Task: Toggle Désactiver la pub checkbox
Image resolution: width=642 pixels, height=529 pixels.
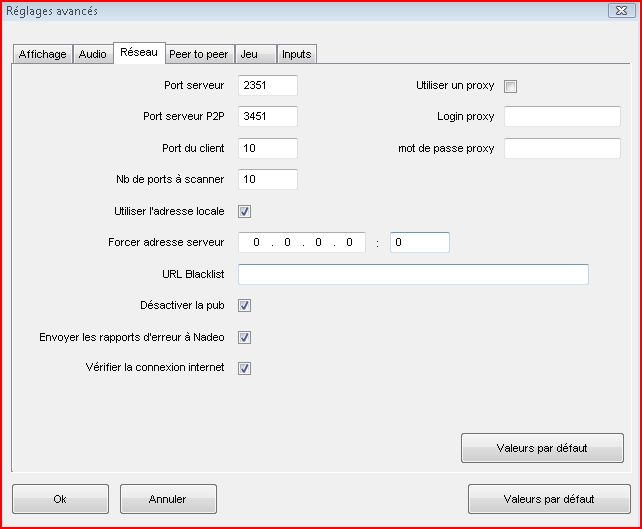Action: [x=244, y=305]
